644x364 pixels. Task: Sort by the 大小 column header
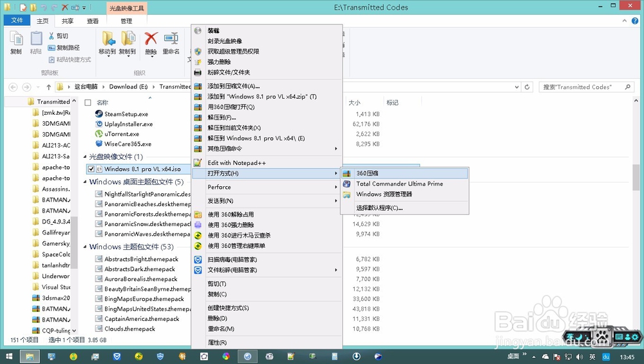pos(354,102)
